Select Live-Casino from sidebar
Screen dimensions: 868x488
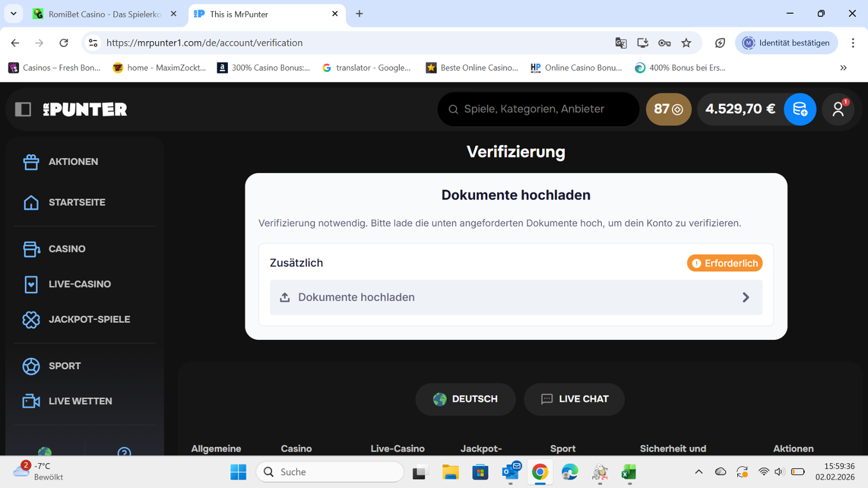tap(79, 284)
